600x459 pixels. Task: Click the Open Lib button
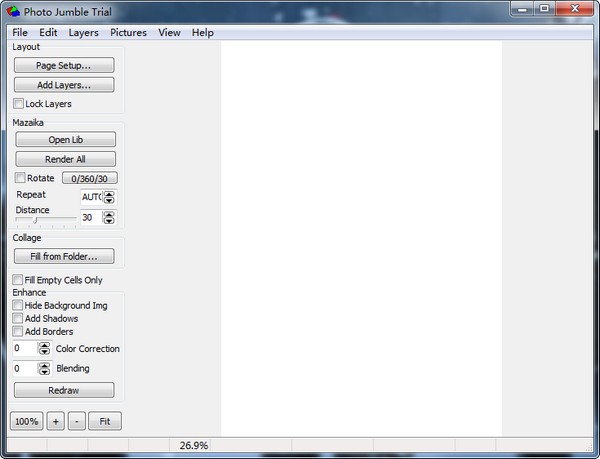65,139
